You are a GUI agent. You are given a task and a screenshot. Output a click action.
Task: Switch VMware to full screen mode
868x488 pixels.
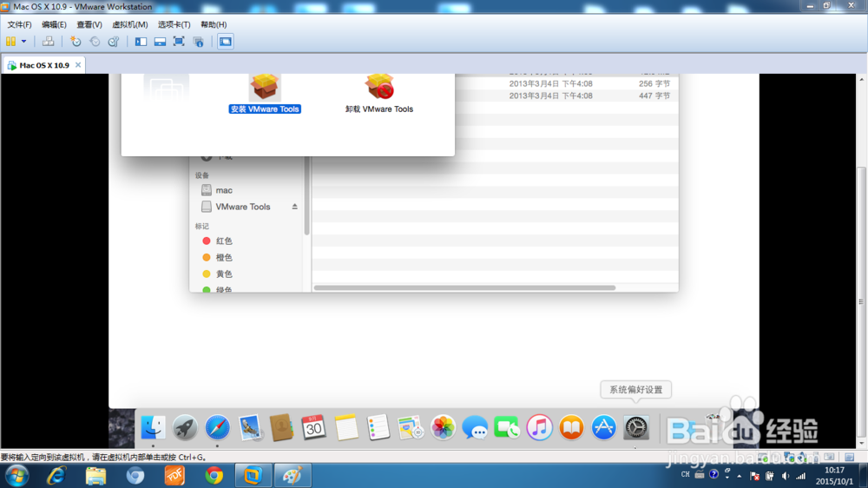point(179,42)
